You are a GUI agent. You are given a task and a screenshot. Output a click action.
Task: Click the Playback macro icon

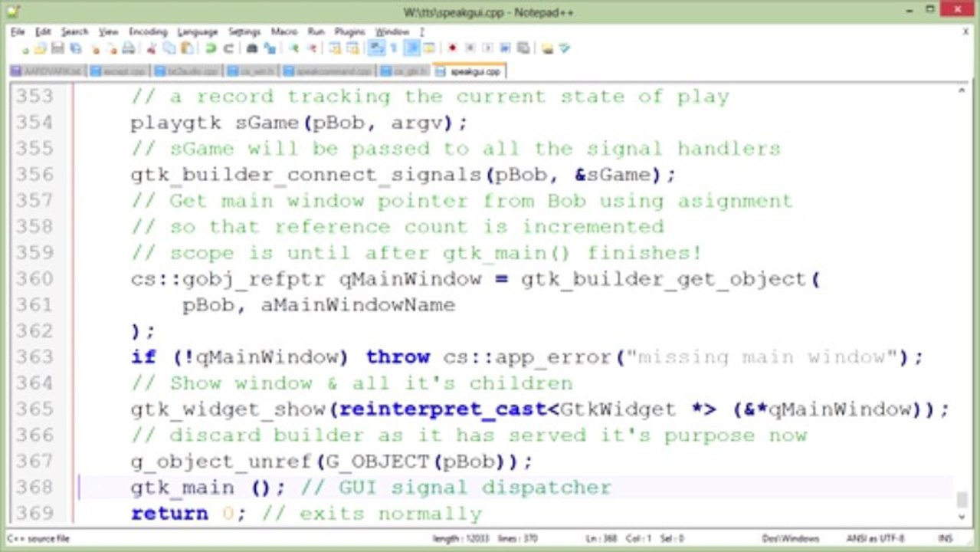tap(487, 48)
